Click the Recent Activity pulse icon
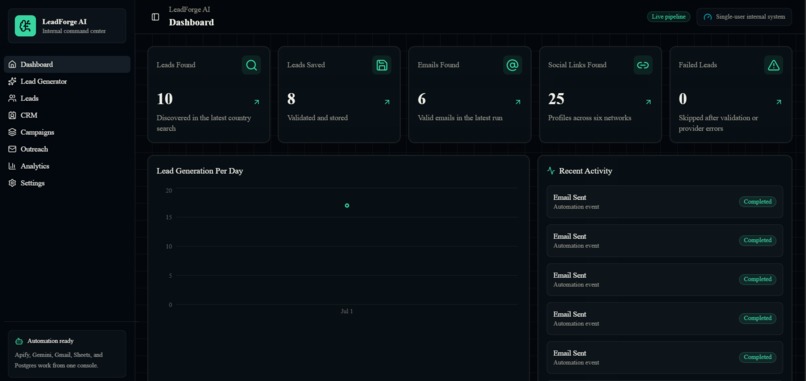The image size is (806, 381). [x=551, y=171]
